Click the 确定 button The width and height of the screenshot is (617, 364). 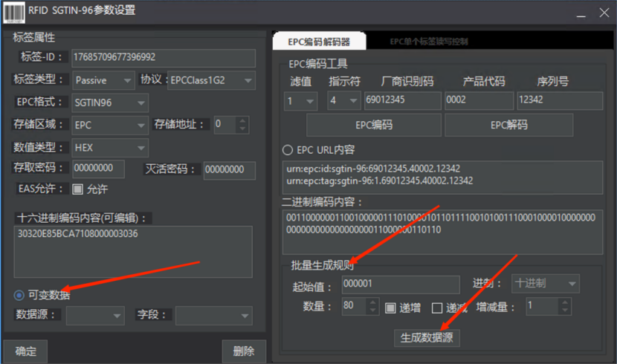coord(25,351)
